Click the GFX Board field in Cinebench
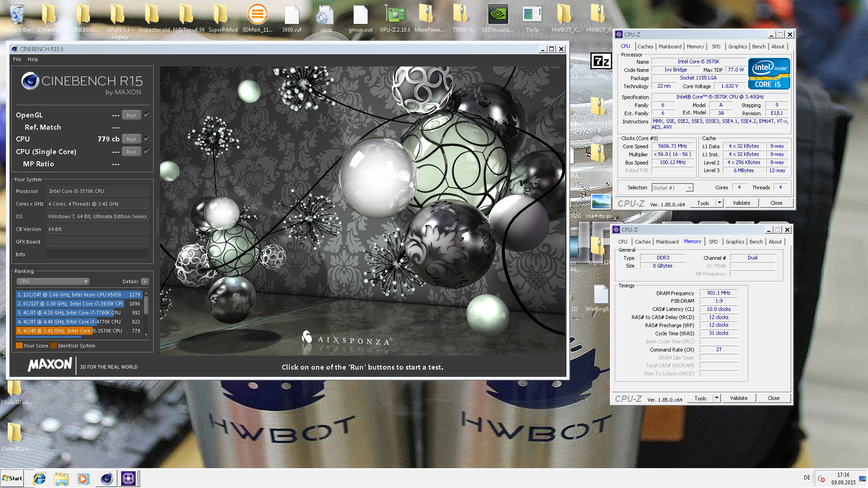This screenshot has width=868, height=488. 97,242
